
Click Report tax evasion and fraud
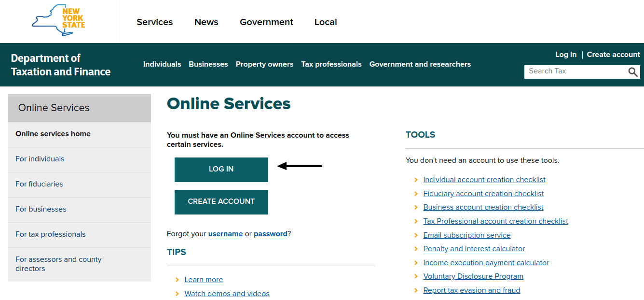point(471,290)
